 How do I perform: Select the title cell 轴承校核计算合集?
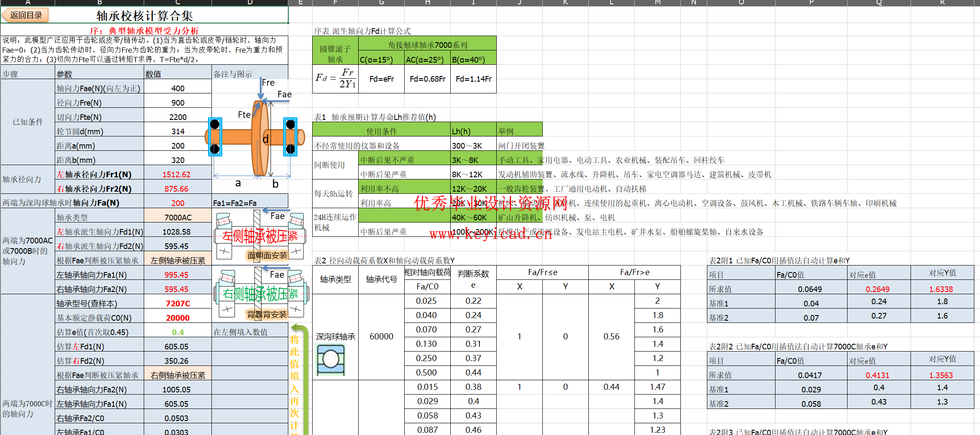click(145, 16)
